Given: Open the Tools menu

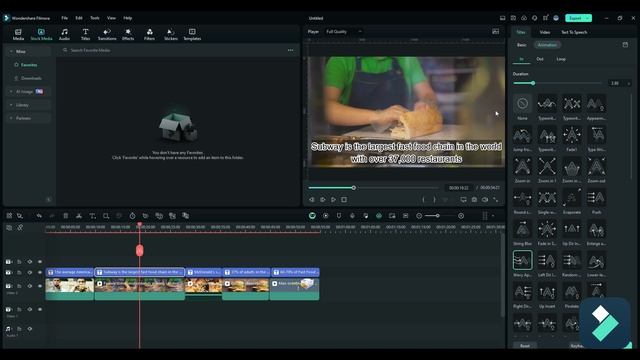Looking at the screenshot, I should [95, 18].
